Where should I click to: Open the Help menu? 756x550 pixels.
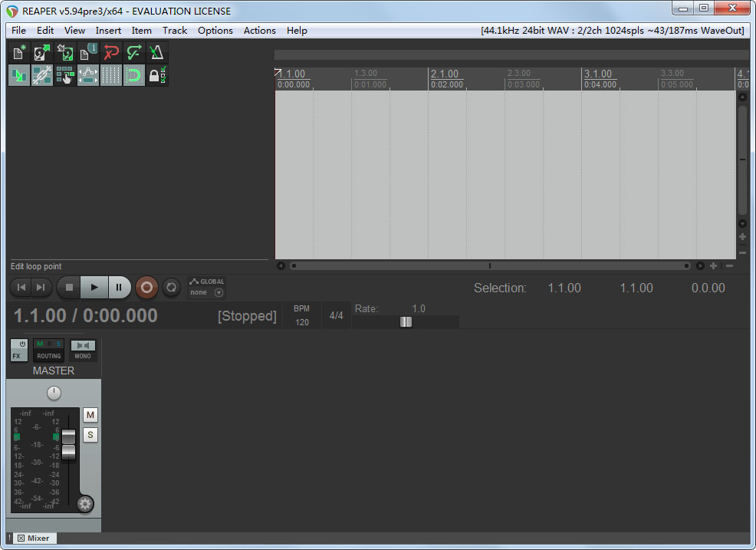[x=297, y=31]
